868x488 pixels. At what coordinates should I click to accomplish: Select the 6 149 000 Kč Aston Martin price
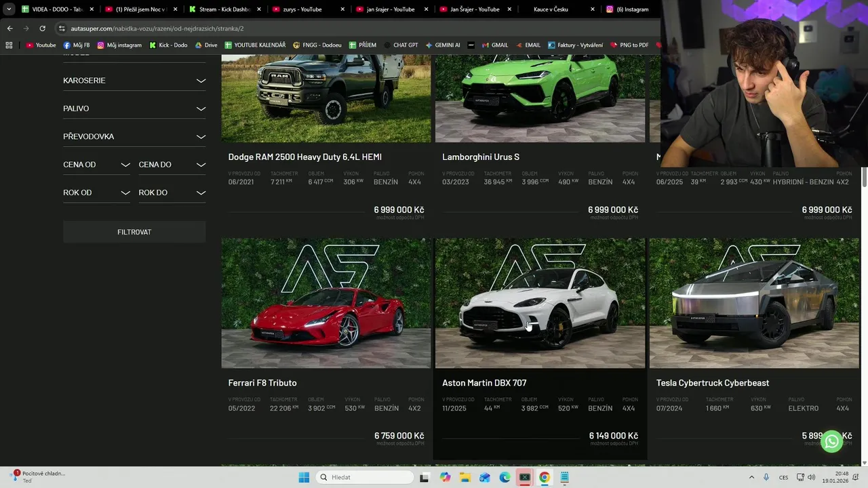(613, 436)
